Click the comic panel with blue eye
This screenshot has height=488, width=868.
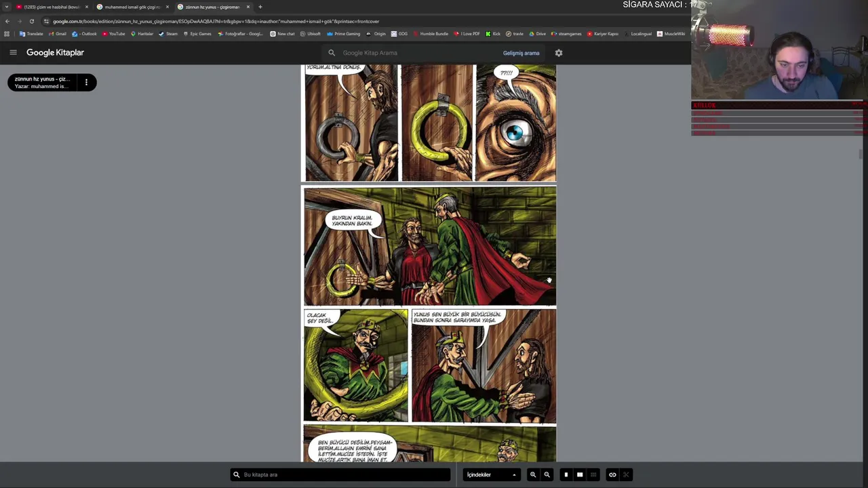515,123
